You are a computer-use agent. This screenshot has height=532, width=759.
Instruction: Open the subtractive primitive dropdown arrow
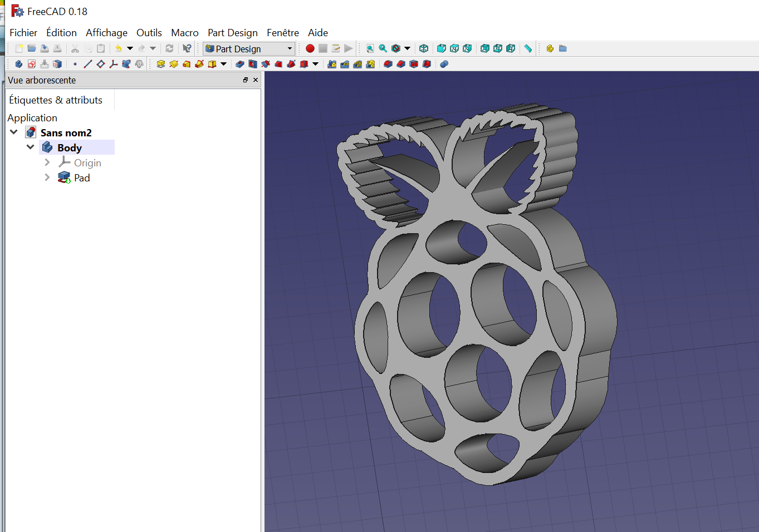click(315, 64)
